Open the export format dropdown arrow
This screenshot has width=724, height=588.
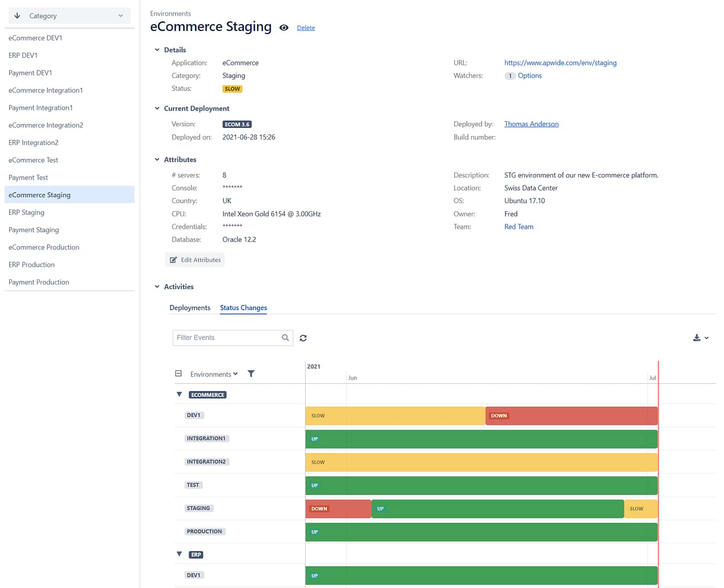[707, 338]
